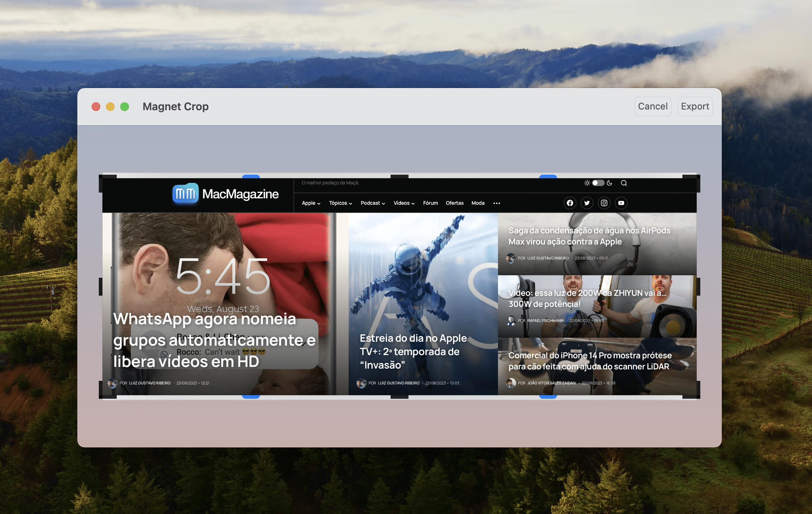Click avatar beside Rafael Fischmann

tap(511, 320)
